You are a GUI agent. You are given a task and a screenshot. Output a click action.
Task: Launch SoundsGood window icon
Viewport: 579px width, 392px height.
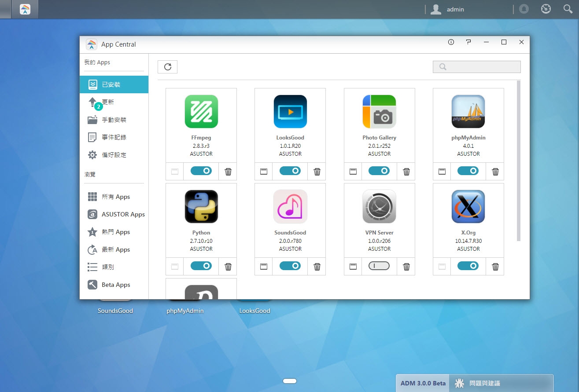(264, 267)
